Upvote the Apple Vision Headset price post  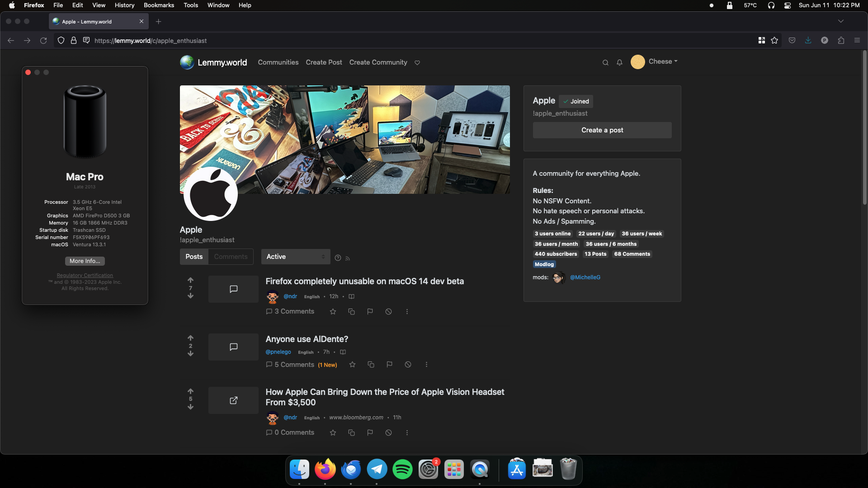click(190, 391)
